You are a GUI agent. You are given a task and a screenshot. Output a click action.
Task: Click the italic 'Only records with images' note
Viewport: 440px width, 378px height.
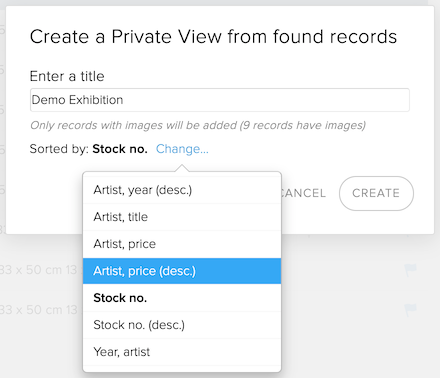(x=198, y=125)
